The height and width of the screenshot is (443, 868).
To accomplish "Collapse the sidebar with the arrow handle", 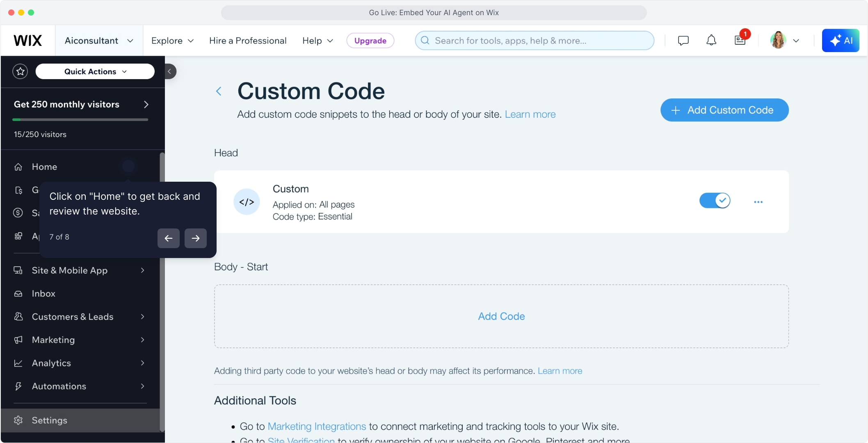I will 170,71.
